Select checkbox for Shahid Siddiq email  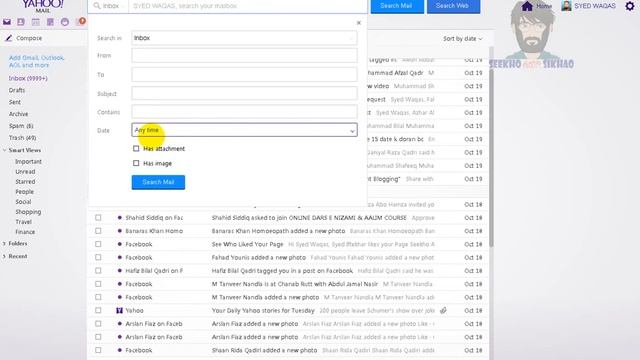pyautogui.click(x=98, y=218)
